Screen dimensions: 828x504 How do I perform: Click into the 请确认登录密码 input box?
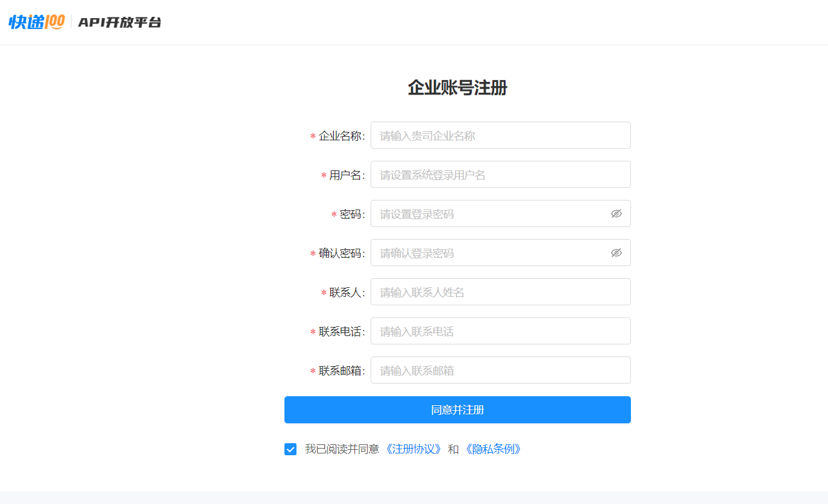click(x=488, y=253)
